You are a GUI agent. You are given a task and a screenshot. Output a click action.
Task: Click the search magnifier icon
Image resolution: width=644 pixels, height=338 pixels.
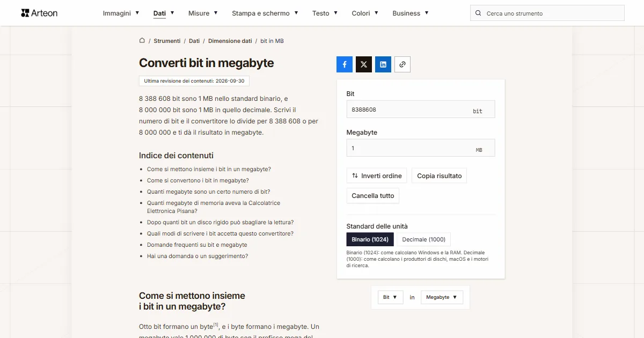pos(478,13)
